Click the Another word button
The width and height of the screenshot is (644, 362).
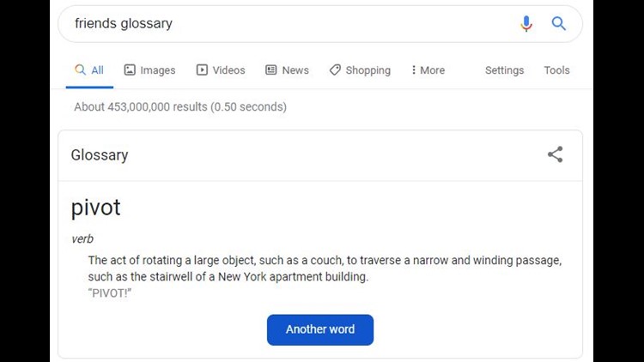coord(320,329)
